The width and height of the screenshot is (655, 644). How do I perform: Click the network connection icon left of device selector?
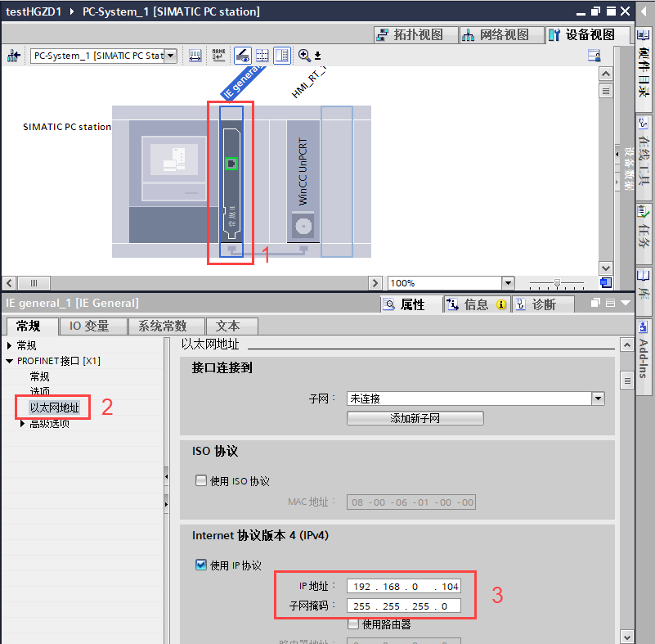click(x=14, y=56)
